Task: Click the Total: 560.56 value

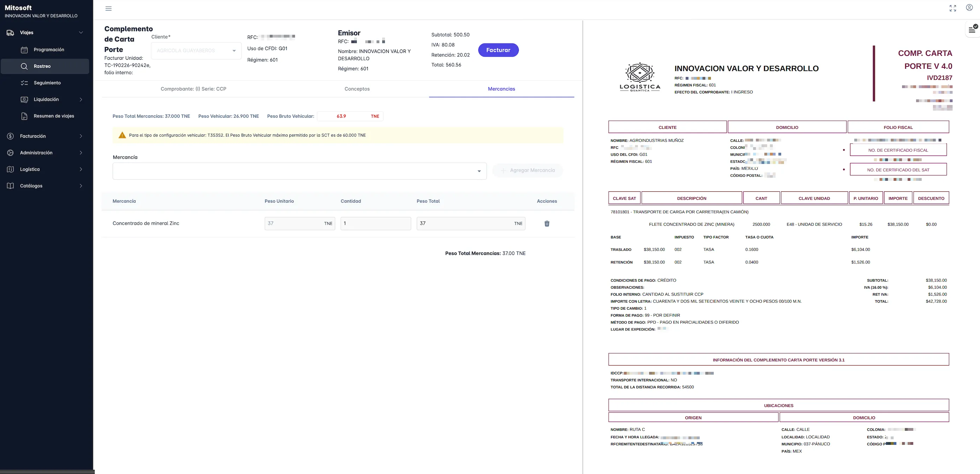Action: pyautogui.click(x=446, y=65)
